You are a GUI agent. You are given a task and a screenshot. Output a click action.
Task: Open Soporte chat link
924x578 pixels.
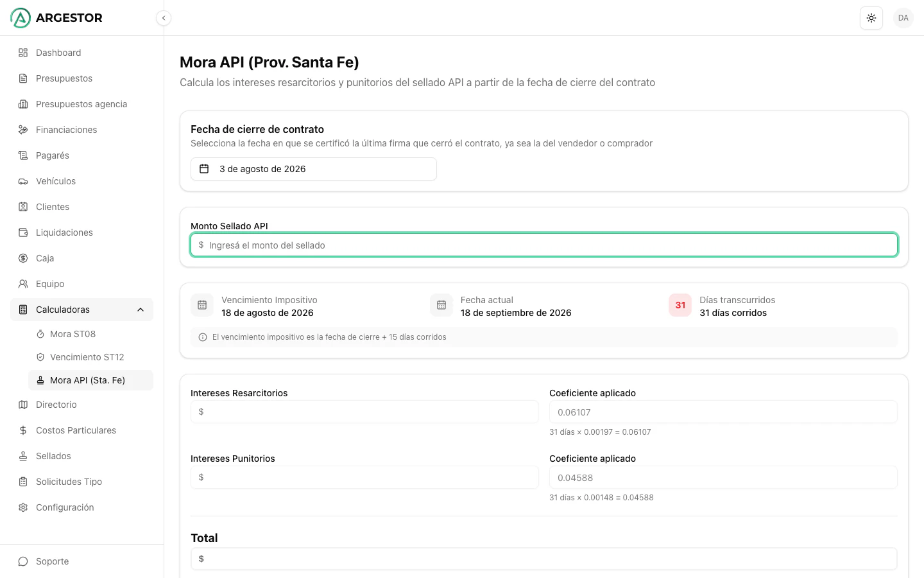(x=82, y=561)
